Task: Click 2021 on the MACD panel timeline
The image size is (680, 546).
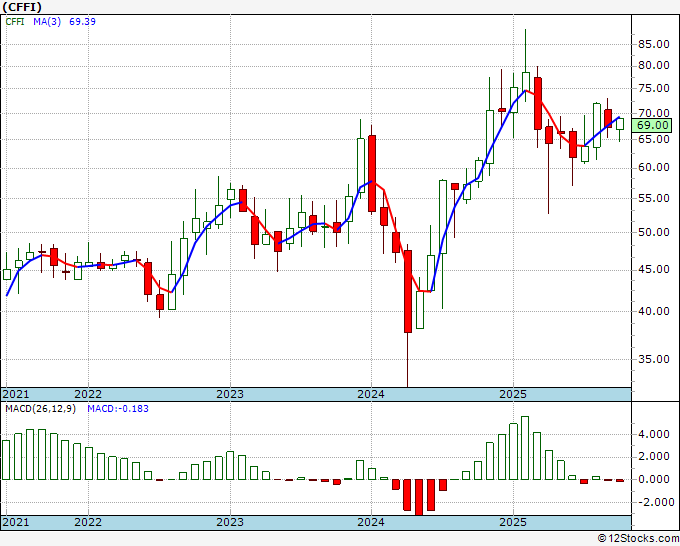Action: 16,522
